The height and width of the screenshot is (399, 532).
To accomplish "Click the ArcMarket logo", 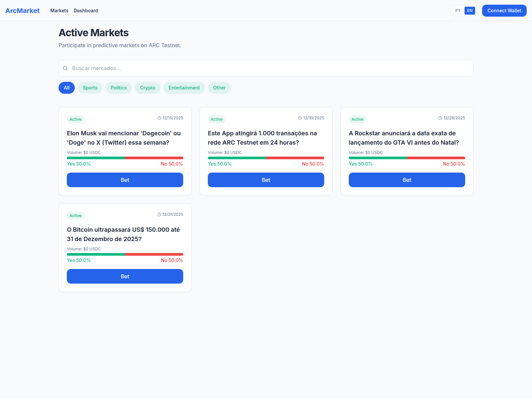I will click(23, 11).
